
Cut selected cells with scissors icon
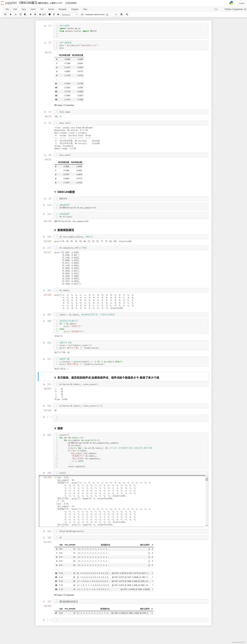16,15
